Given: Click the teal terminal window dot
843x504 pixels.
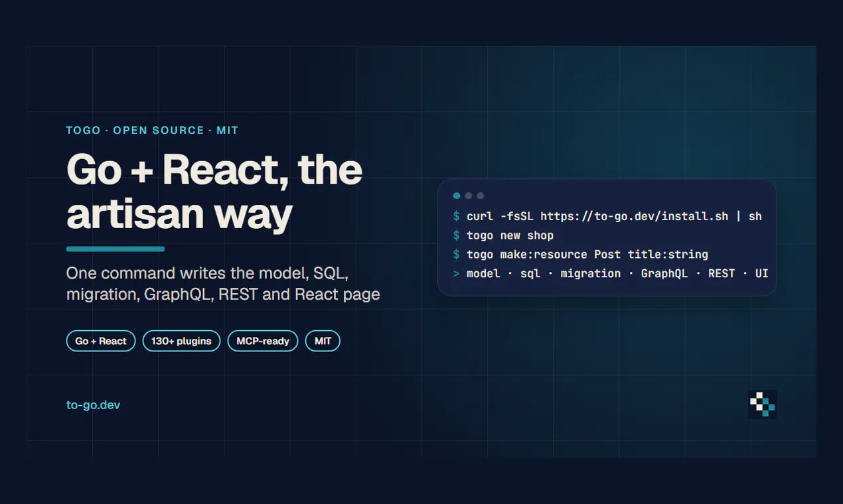Looking at the screenshot, I should click(x=457, y=196).
